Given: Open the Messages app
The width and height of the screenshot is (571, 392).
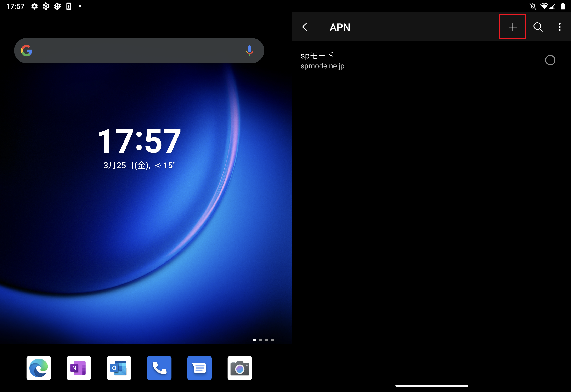Looking at the screenshot, I should (199, 368).
